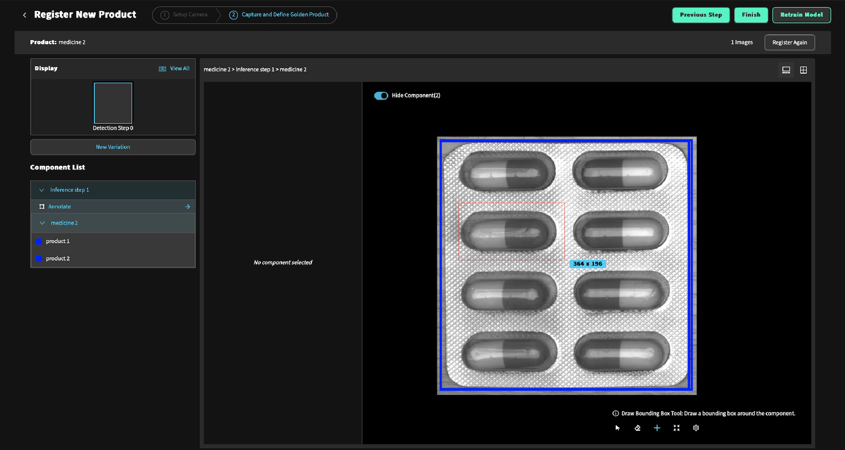Click the fit-to-screen icon in bottom toolbar
The height and width of the screenshot is (450, 845).
(x=677, y=428)
